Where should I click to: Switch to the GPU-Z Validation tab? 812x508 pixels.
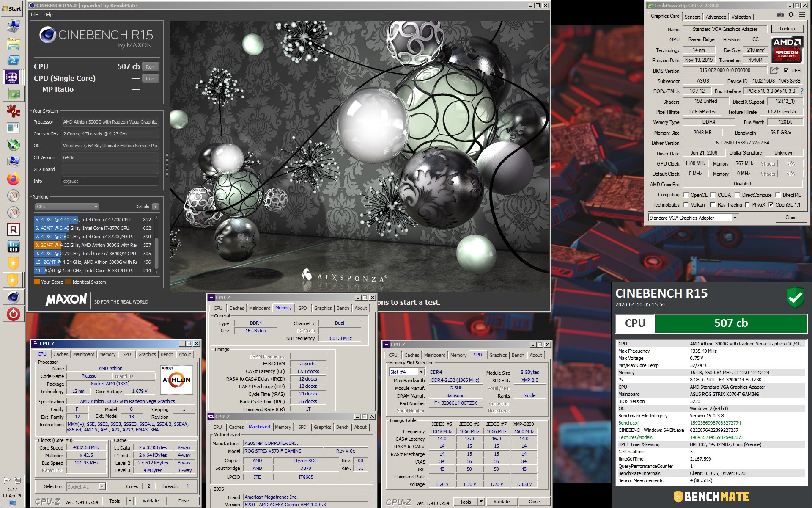[741, 17]
